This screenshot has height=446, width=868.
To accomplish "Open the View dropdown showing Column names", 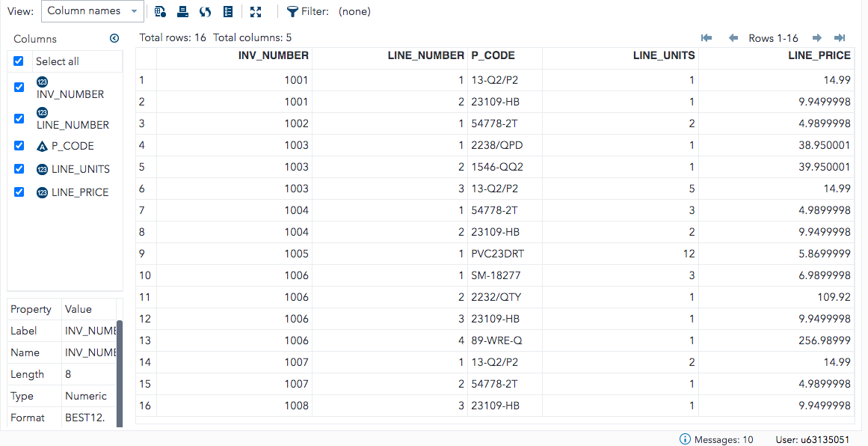I will (92, 11).
